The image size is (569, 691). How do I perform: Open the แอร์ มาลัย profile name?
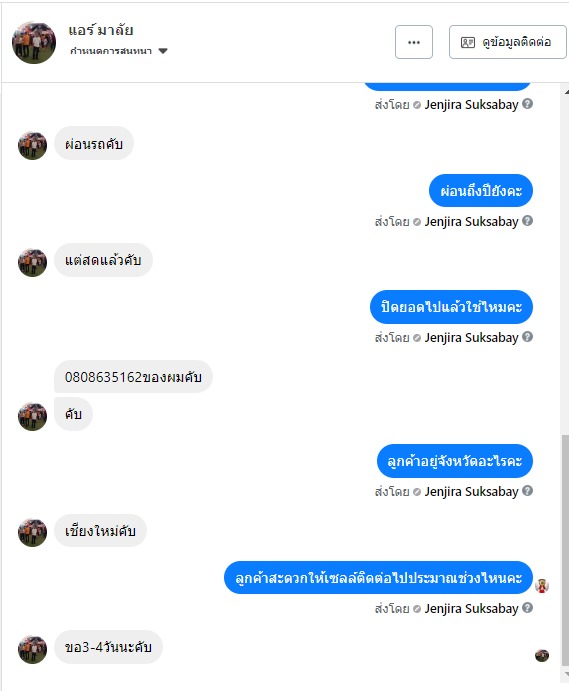pos(101,30)
